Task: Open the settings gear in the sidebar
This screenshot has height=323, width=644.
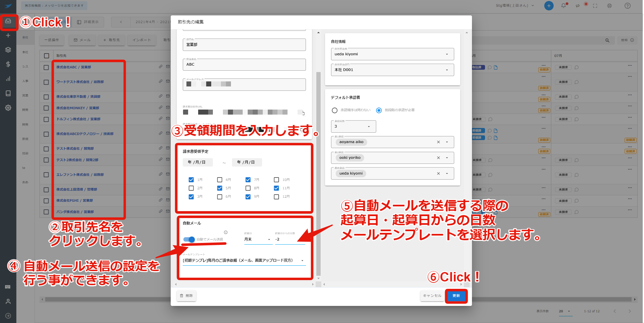Action: [8, 108]
